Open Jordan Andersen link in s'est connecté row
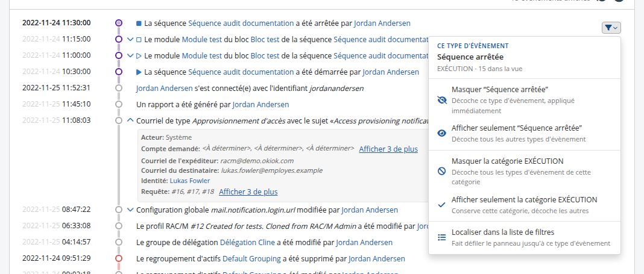The image size is (644, 274). (x=164, y=88)
